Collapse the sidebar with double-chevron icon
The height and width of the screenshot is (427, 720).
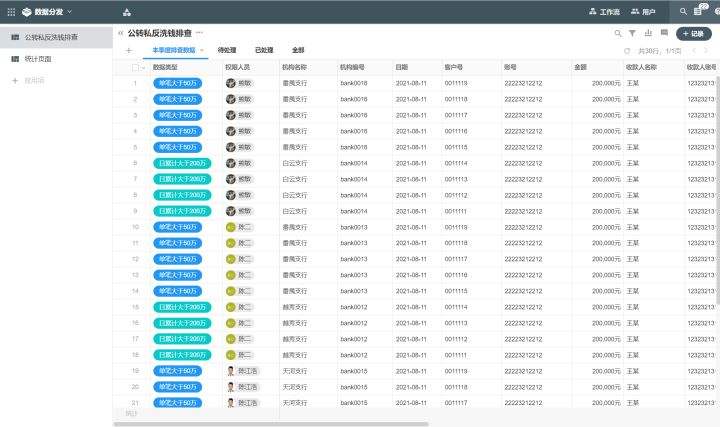[x=120, y=33]
